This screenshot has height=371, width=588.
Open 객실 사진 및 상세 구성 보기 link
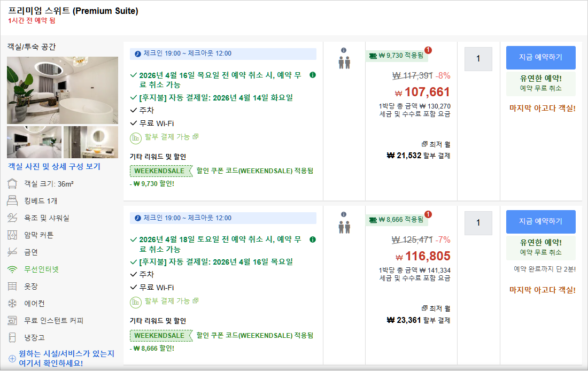(x=54, y=167)
